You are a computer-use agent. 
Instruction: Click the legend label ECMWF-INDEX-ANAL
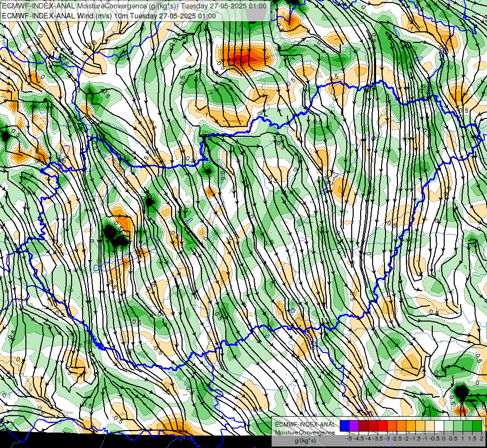tap(305, 425)
